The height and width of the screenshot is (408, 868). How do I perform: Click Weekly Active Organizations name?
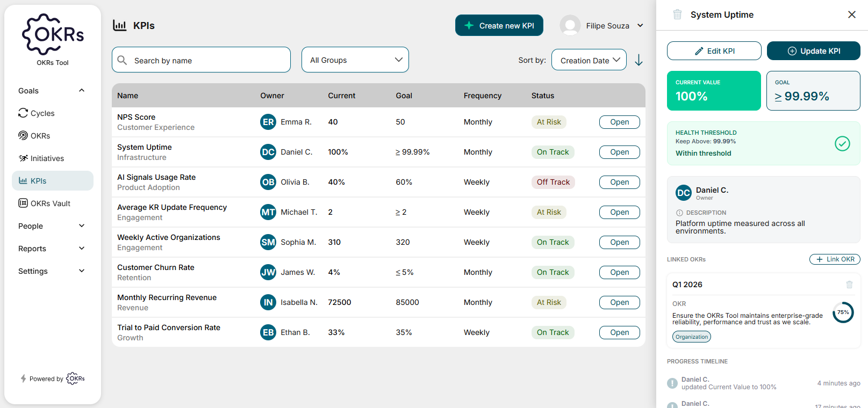pos(169,237)
